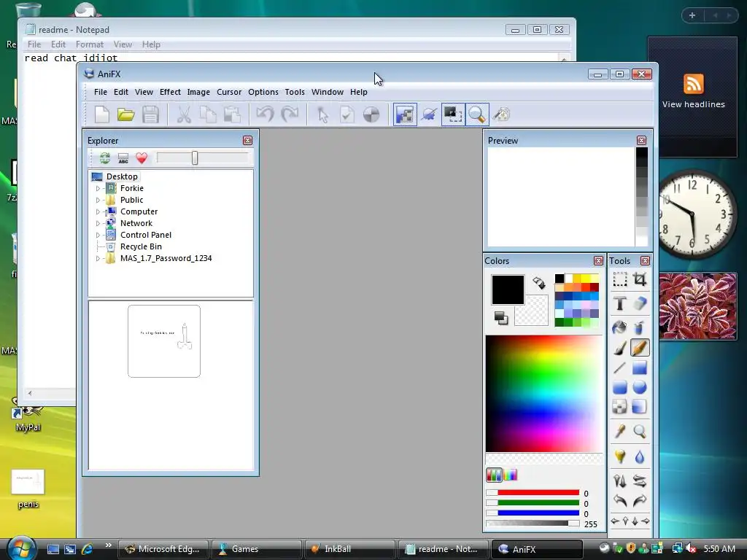Click the ABC label icon in Explorer
Screen dimensions: 747x560
pyautogui.click(x=123, y=158)
